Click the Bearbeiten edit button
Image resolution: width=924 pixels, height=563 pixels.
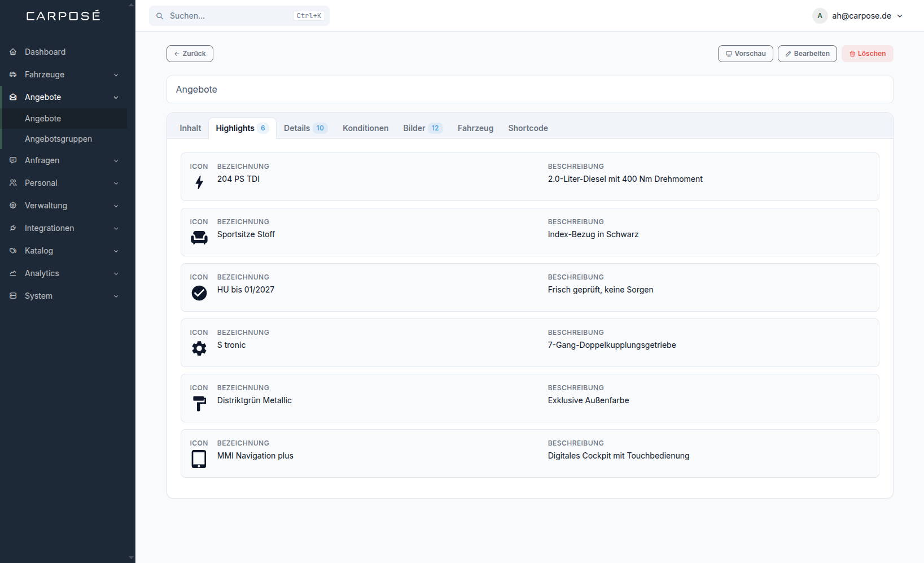pos(807,54)
